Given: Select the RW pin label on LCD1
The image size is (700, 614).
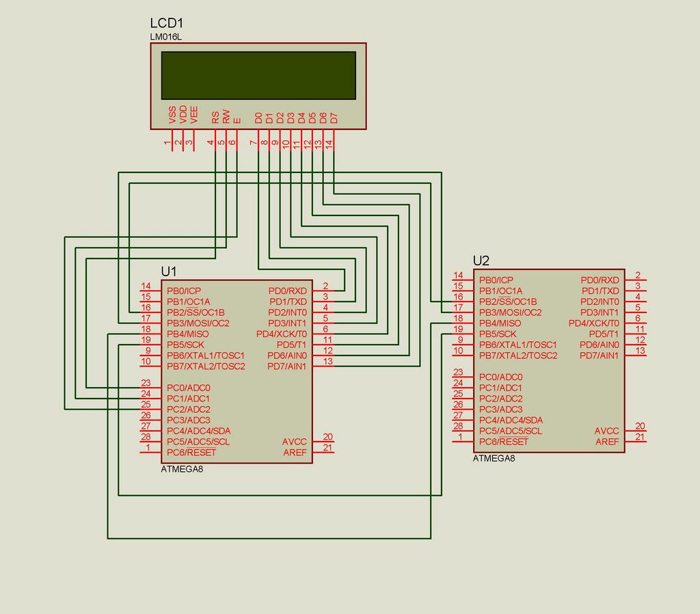Looking at the screenshot, I should coord(226,116).
